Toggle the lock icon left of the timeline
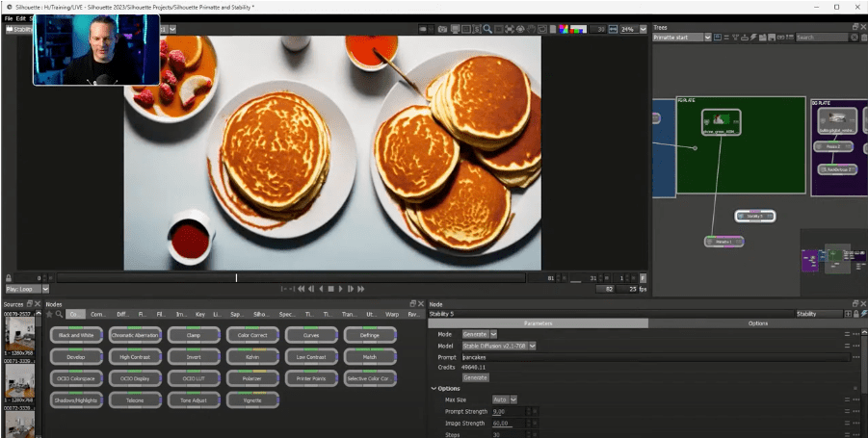Image resolution: width=868 pixels, height=438 pixels. [9, 278]
